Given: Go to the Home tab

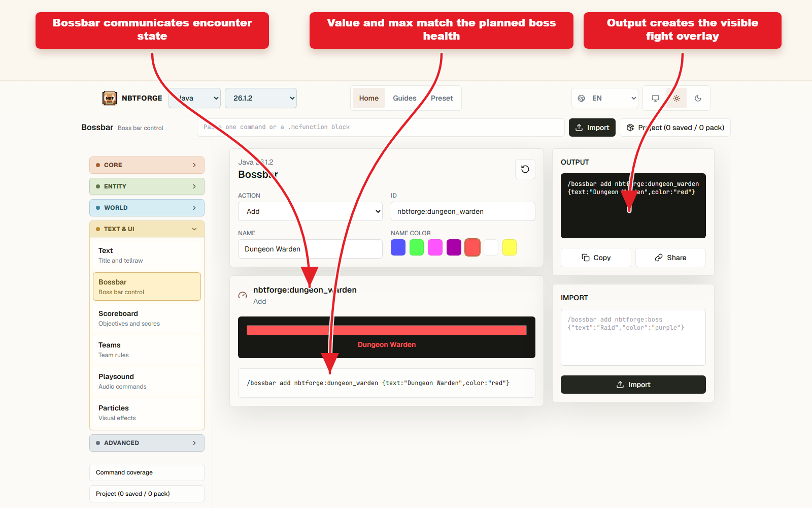Looking at the screenshot, I should tap(369, 98).
